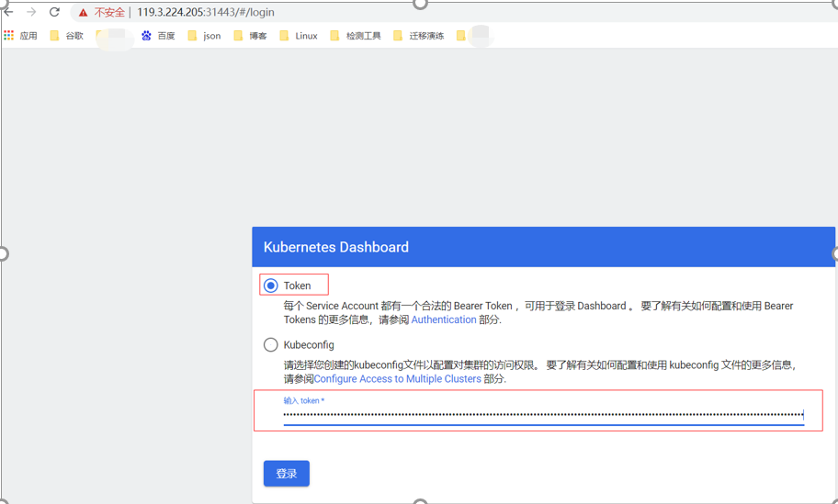838x504 pixels.
Task: Open the 谷歌 bookmark folder
Action: 67,36
